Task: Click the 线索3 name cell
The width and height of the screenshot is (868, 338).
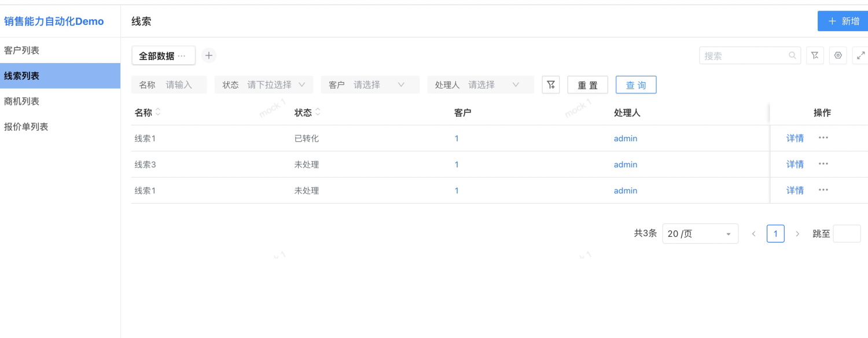Action: pyautogui.click(x=145, y=164)
